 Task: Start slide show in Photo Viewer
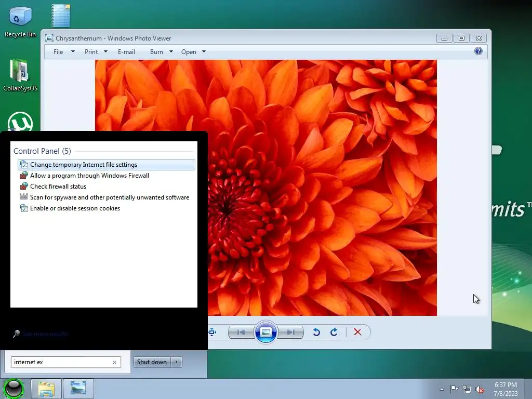265,332
